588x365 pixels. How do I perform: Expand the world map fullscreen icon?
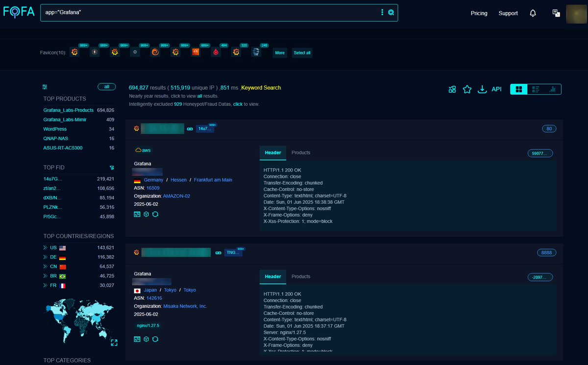pos(114,342)
